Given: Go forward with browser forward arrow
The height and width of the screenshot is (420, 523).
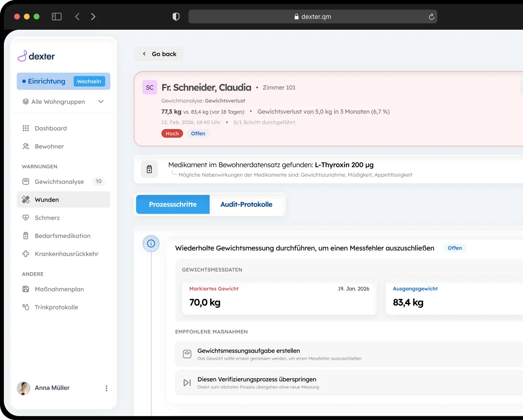Looking at the screenshot, I should coord(93,17).
